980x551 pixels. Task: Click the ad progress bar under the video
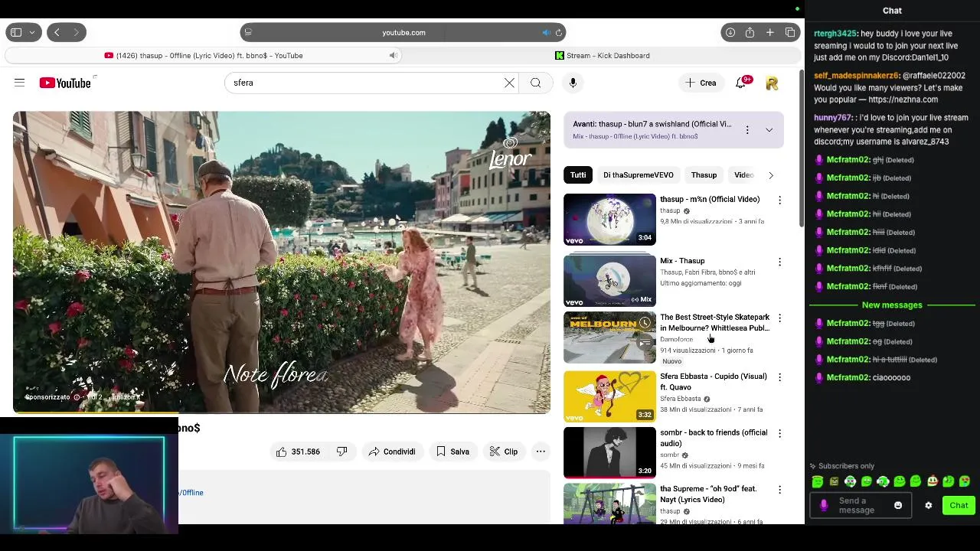click(x=282, y=413)
